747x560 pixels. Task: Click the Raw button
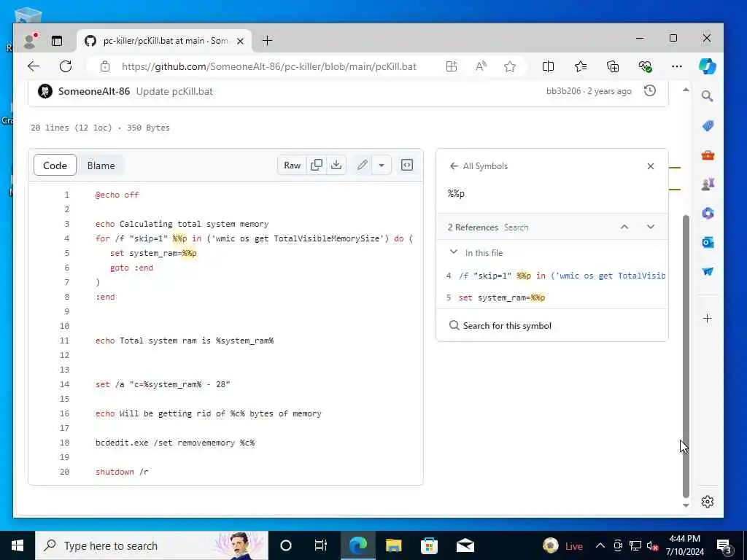[x=292, y=166]
